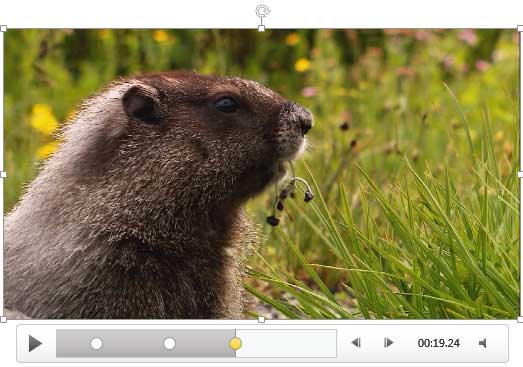
Task: Click the top-left corner sizing handle
Action: point(3,29)
